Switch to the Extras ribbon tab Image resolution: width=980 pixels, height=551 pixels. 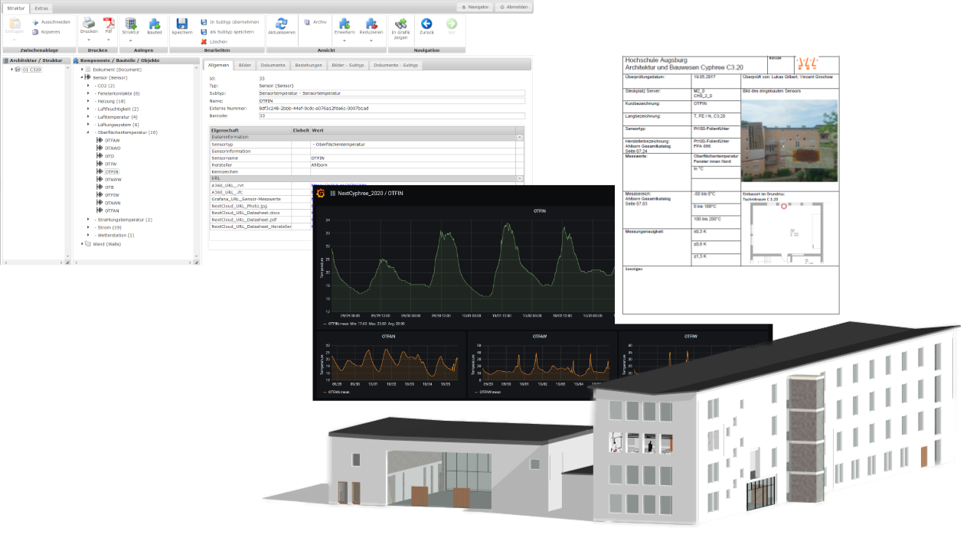point(42,8)
